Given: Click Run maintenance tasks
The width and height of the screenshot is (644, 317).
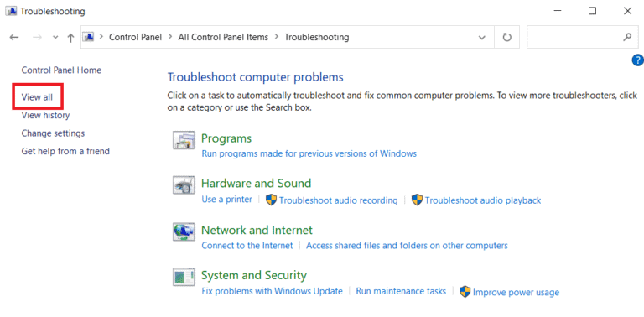Looking at the screenshot, I should 401,291.
